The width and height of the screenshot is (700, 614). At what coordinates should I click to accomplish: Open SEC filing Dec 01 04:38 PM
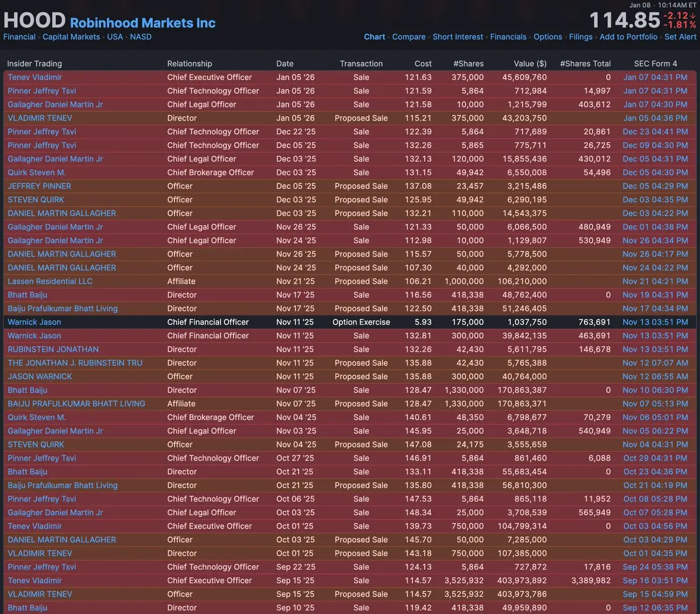(655, 227)
